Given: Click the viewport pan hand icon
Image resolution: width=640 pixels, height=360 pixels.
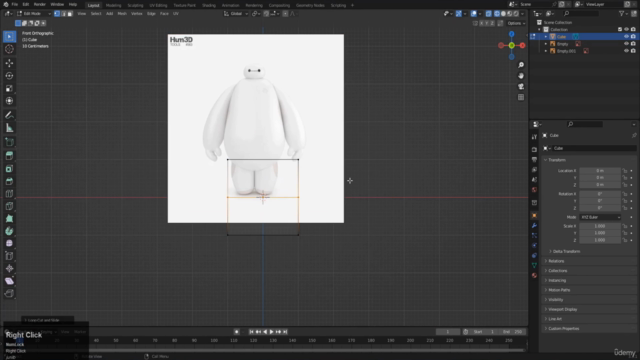Looking at the screenshot, I should tap(521, 76).
